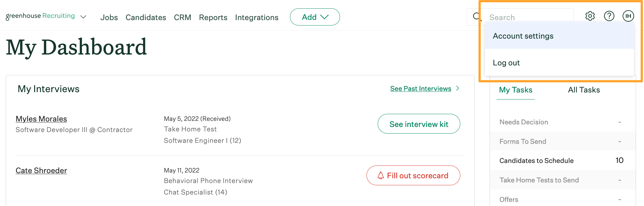The width and height of the screenshot is (644, 206).
Task: Open Greenhouse account settings via gear icon
Action: click(590, 16)
